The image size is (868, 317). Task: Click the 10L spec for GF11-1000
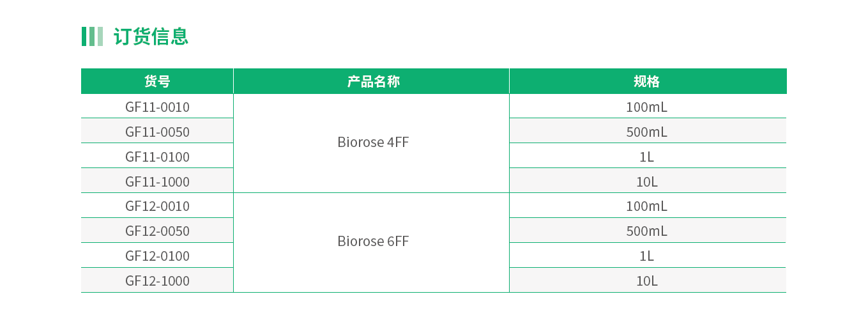(648, 182)
